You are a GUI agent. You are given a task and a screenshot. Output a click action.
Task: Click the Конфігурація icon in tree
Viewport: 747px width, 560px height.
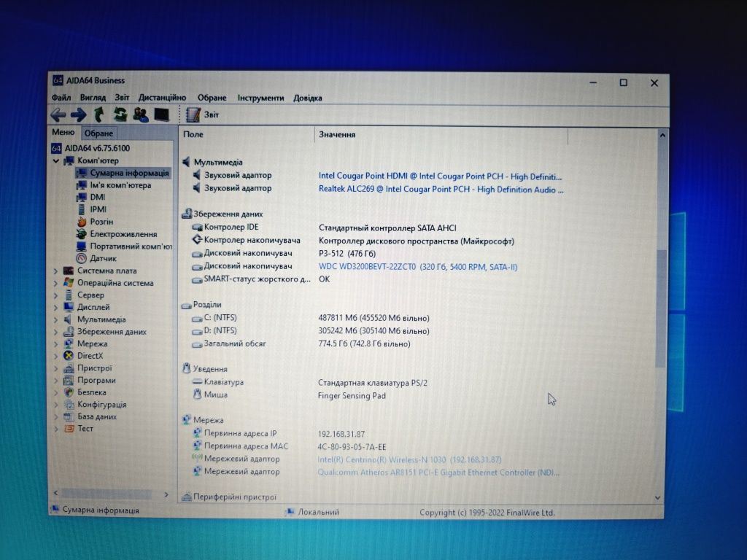point(69,405)
